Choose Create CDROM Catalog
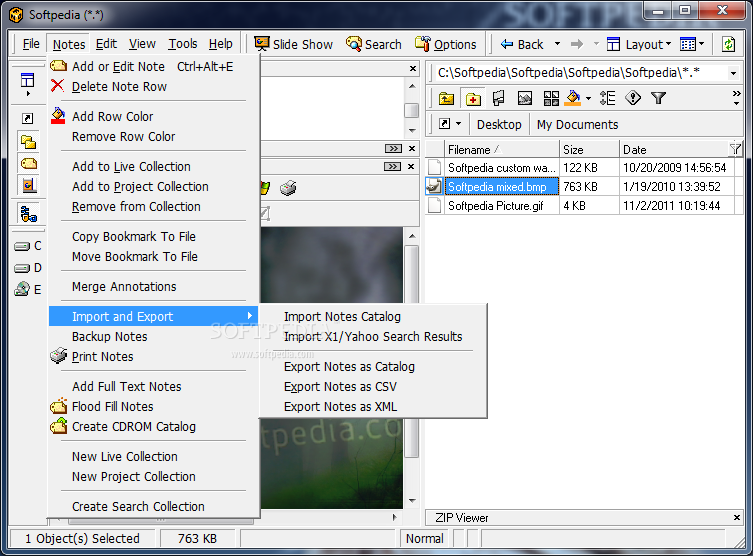 pos(154,427)
